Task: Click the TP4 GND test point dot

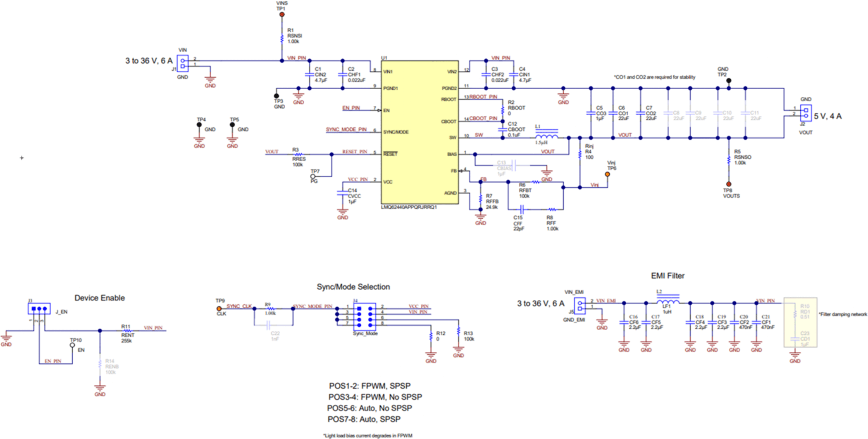Action: [199, 124]
